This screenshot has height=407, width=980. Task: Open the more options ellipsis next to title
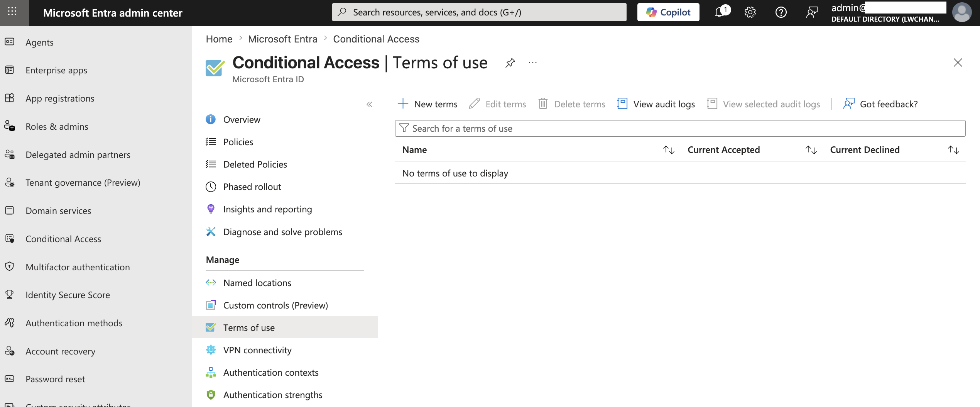coord(533,63)
